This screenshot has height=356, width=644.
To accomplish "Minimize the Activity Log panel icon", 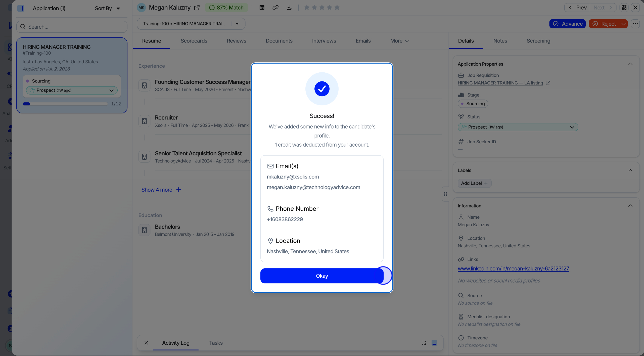I will tap(434, 343).
